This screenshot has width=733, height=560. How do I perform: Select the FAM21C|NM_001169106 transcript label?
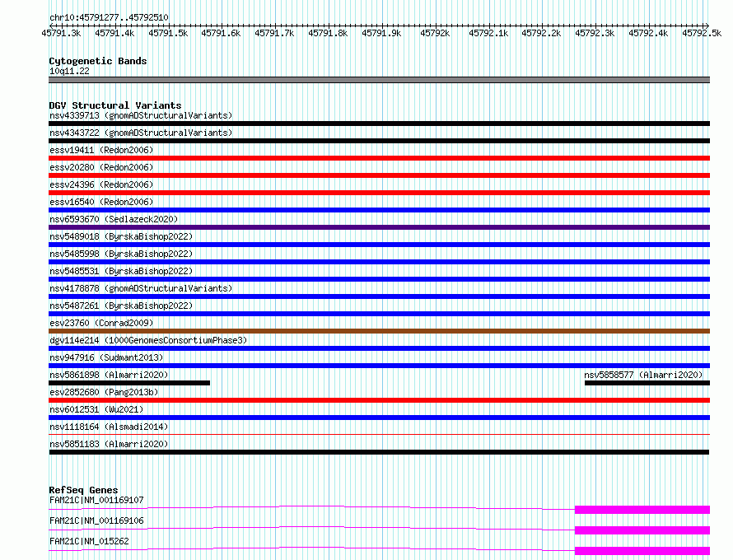click(x=96, y=520)
